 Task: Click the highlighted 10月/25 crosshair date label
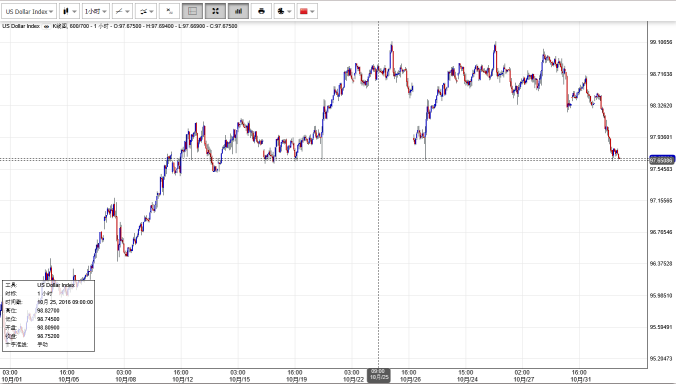[x=379, y=375]
